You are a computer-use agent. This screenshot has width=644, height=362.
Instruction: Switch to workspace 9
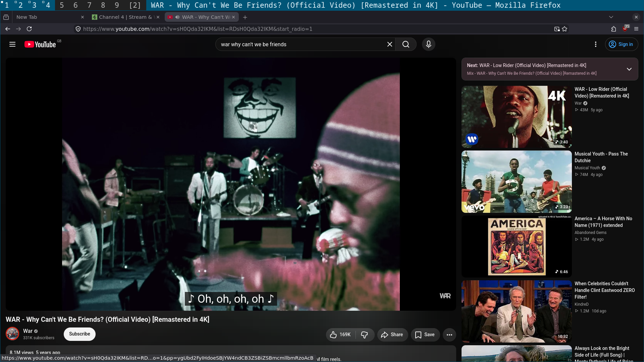click(117, 5)
